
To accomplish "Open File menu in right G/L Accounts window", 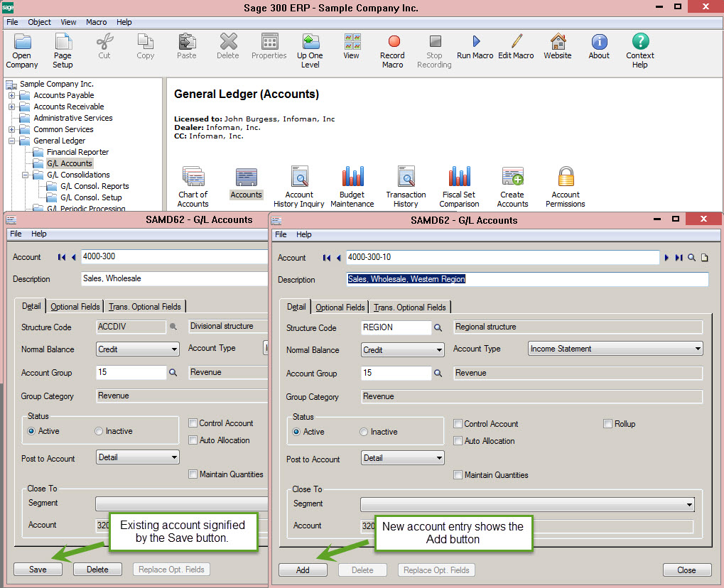I will tap(281, 234).
